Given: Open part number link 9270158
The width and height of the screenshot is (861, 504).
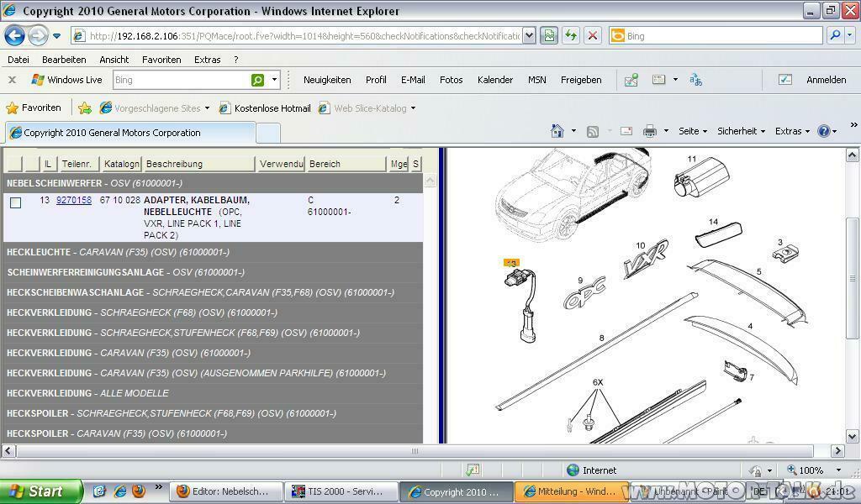Looking at the screenshot, I should coord(74,200).
